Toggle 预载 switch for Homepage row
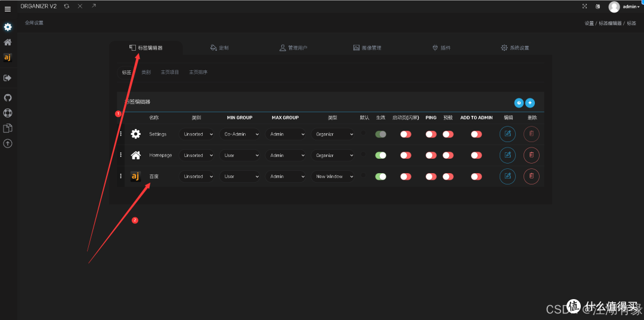 [448, 155]
